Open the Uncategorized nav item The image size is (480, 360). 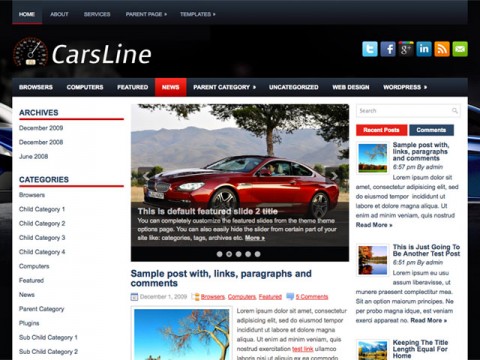tap(294, 87)
